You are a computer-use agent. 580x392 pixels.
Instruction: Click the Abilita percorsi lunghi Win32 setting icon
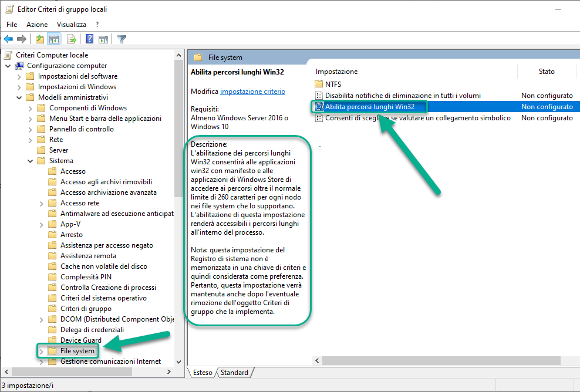(319, 106)
